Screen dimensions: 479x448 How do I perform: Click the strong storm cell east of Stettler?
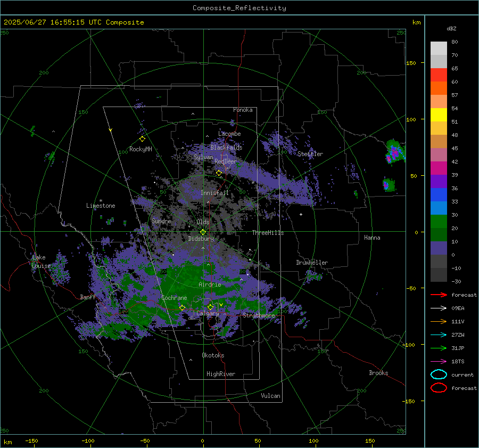(x=395, y=152)
